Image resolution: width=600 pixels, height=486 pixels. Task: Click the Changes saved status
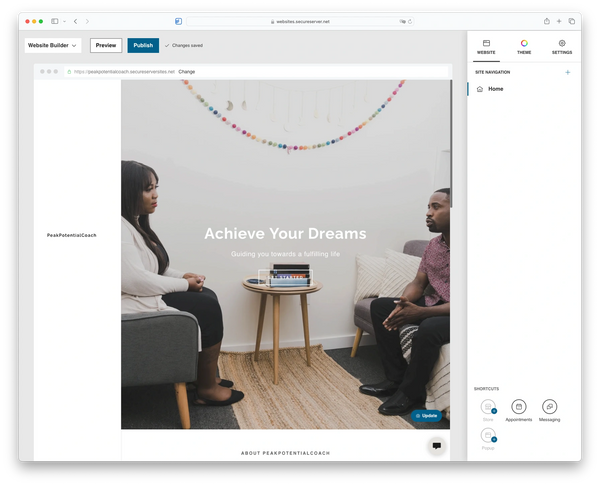pyautogui.click(x=184, y=45)
